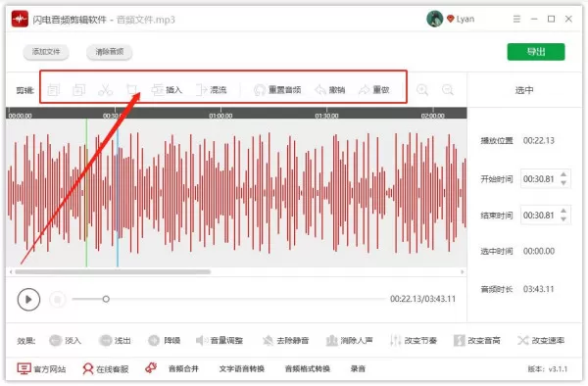The width and height of the screenshot is (588, 386).
Task: Zoom out the waveform view
Action: (x=448, y=90)
